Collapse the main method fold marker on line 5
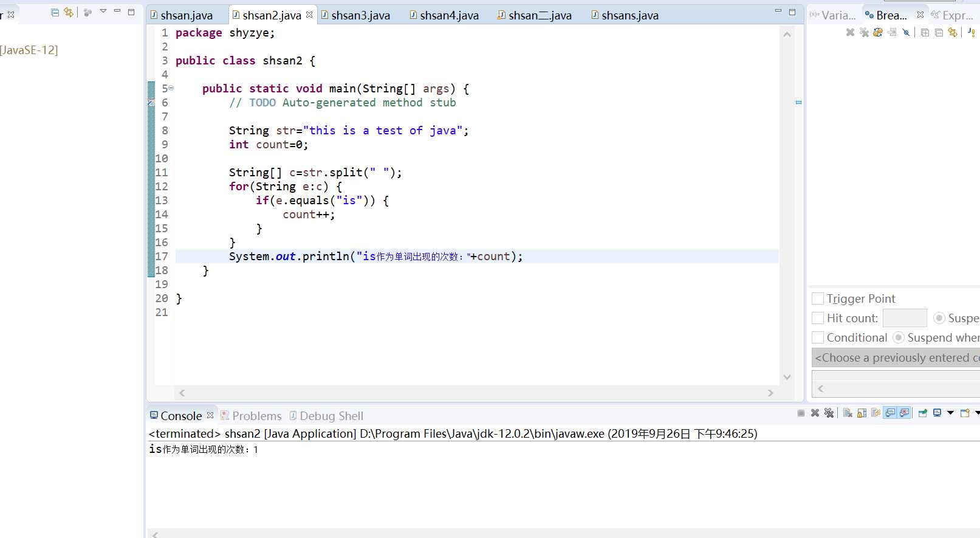The image size is (980, 538). [171, 88]
